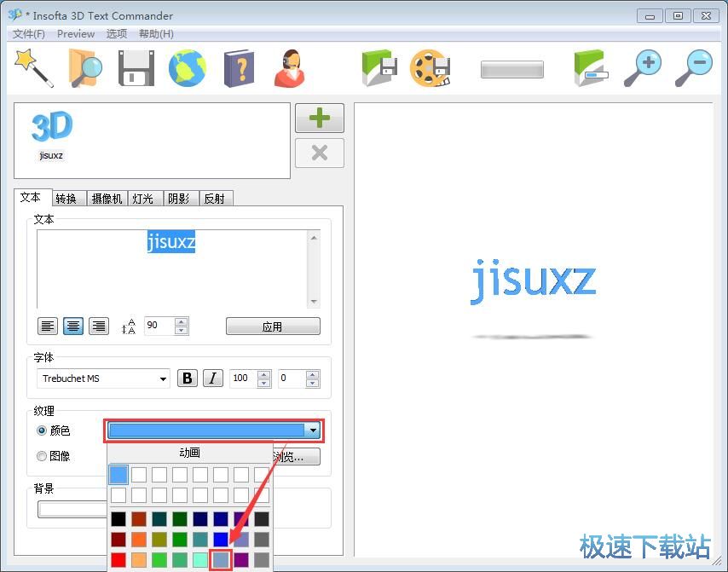Select the 图像 radio button

[x=42, y=456]
